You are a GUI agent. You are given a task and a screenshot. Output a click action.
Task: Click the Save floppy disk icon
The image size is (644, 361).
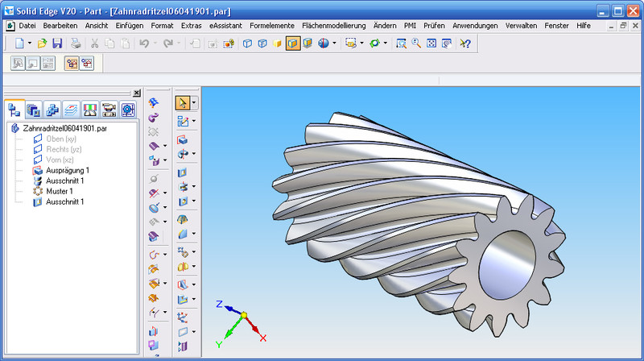(56, 43)
